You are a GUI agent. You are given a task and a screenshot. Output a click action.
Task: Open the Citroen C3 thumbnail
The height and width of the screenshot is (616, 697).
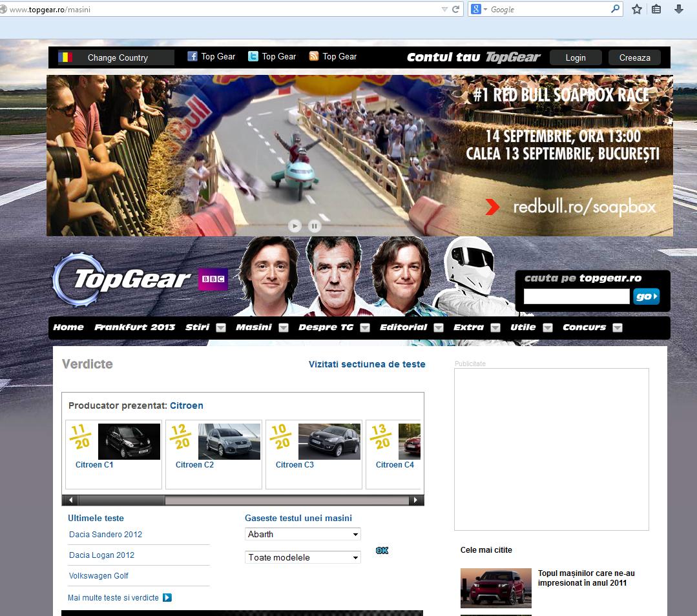pos(329,442)
